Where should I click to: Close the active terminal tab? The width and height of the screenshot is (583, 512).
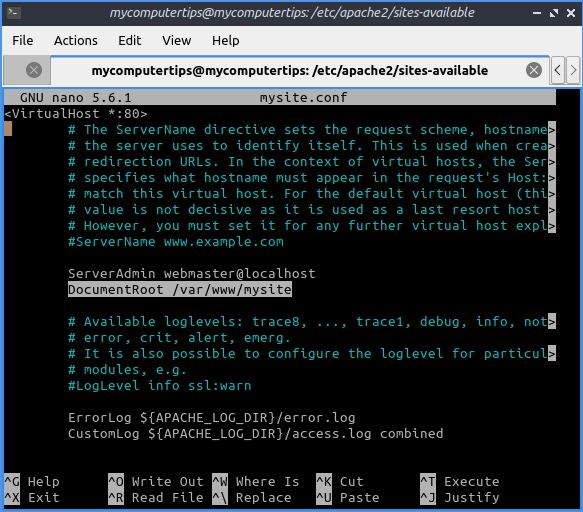[x=534, y=70]
